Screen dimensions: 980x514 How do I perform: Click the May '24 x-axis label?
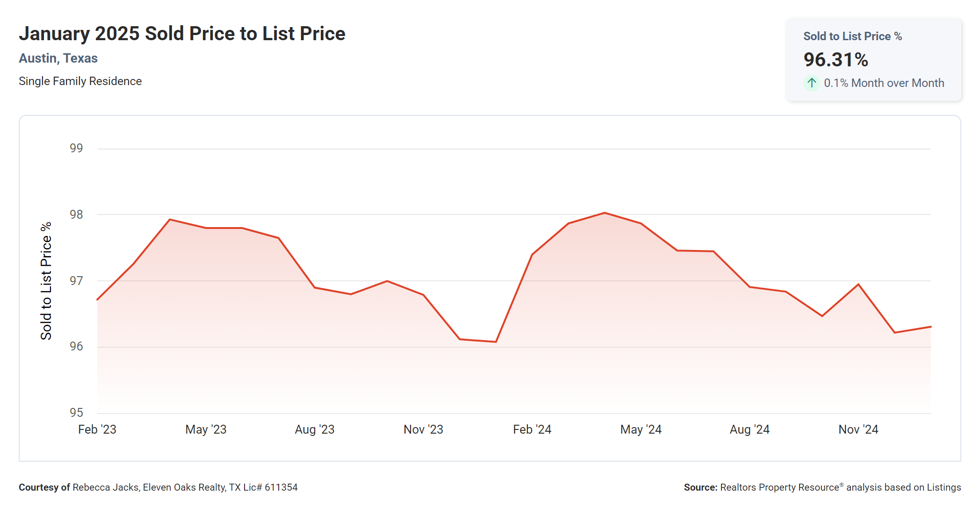coord(641,429)
